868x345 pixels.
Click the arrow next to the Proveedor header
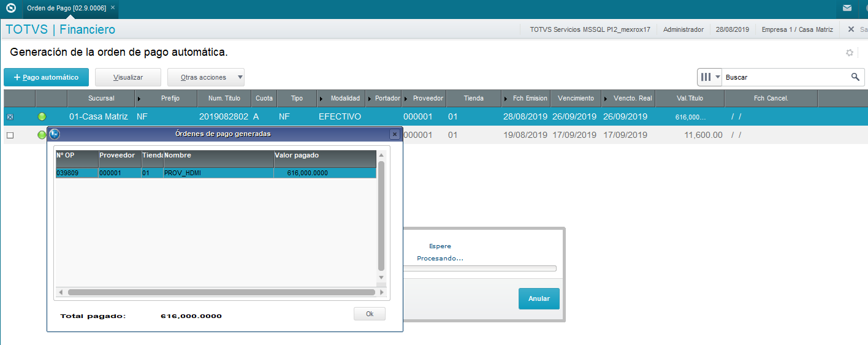coord(406,99)
